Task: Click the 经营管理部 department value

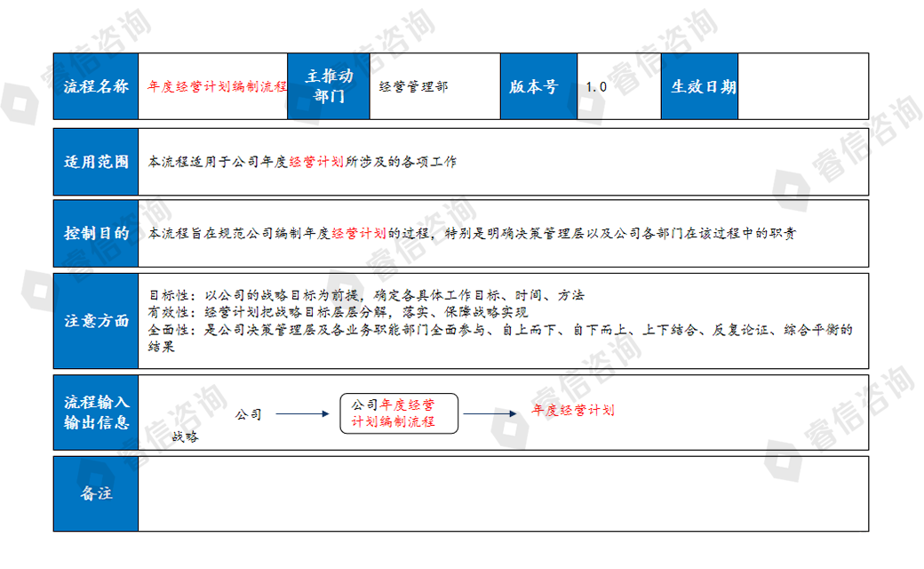Action: pyautogui.click(x=413, y=86)
